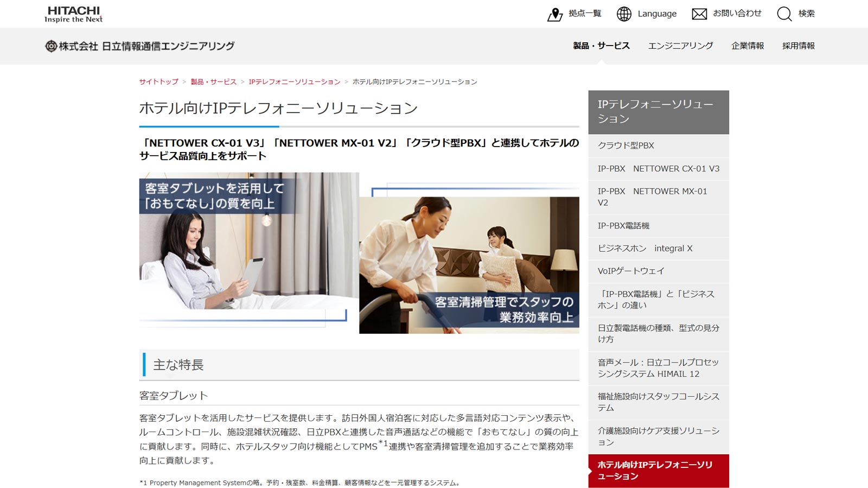Screen dimensions: 868x488
Task: Open IP-PBX NETTOWER MX-01 V2 in the sidebar
Action: click(658, 197)
